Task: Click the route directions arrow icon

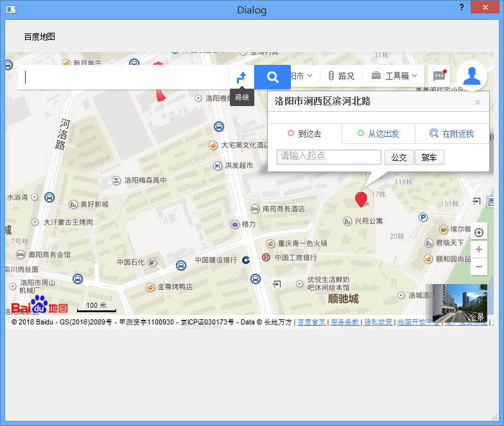Action: click(241, 77)
